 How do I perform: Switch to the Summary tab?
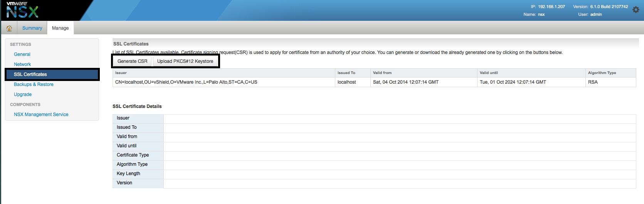tap(32, 28)
